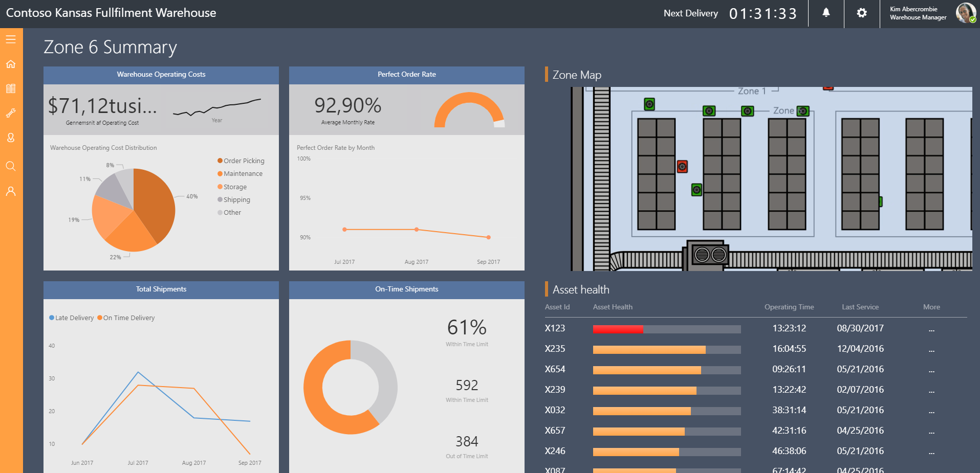Click the magnifier search icon in sidebar
This screenshot has height=473, width=980.
click(x=11, y=166)
